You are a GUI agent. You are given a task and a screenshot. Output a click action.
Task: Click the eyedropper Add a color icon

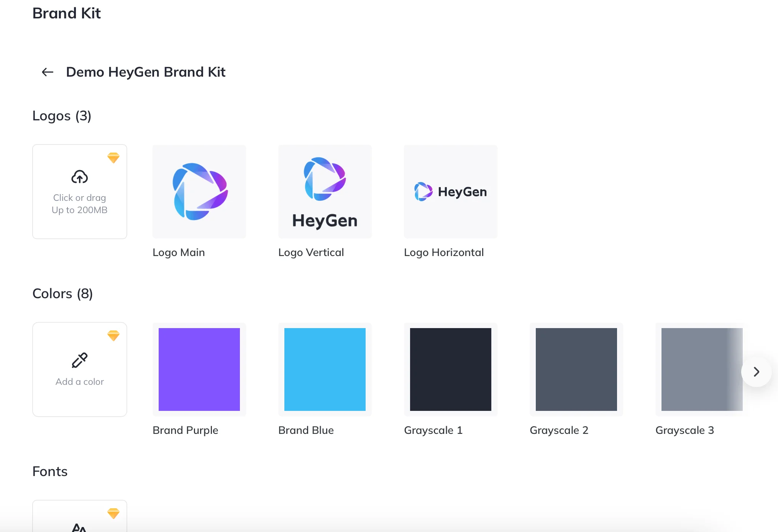point(80,360)
